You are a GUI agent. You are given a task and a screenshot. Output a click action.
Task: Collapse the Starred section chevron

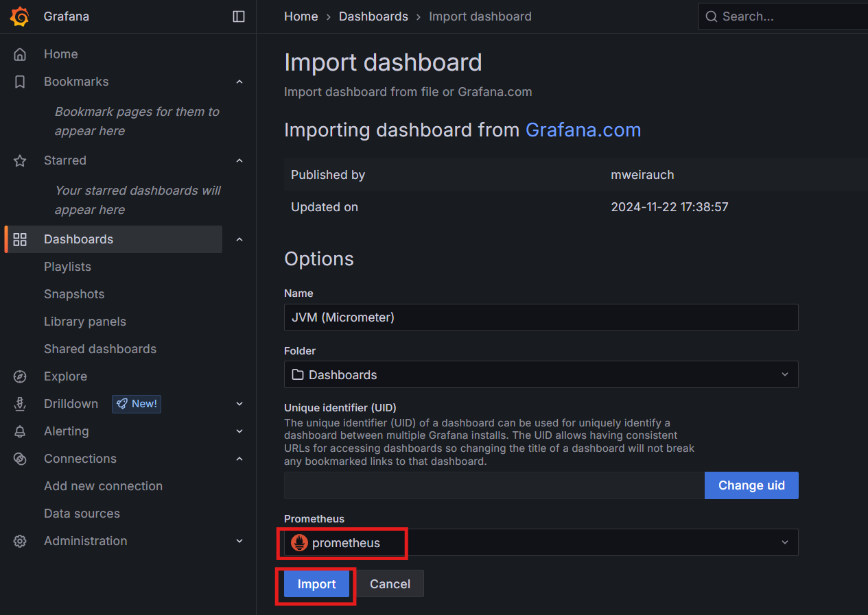239,160
